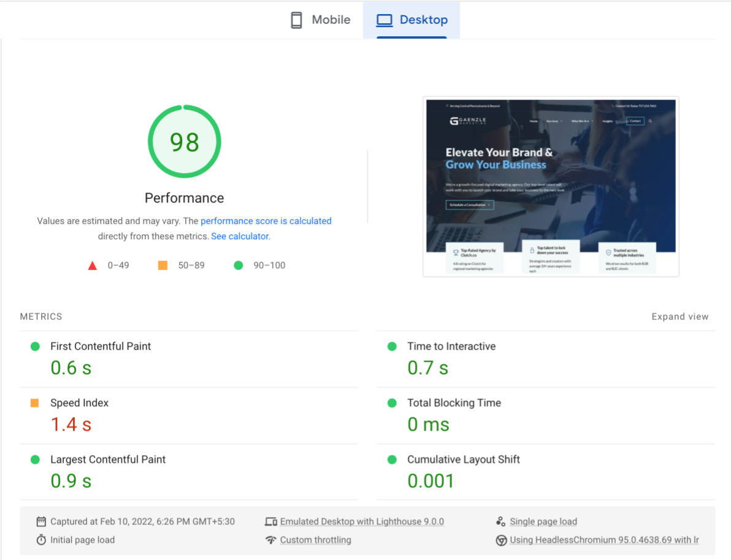Click the red triangle 0–49 legend icon
Screen dimensions: 731x560
[93, 266]
